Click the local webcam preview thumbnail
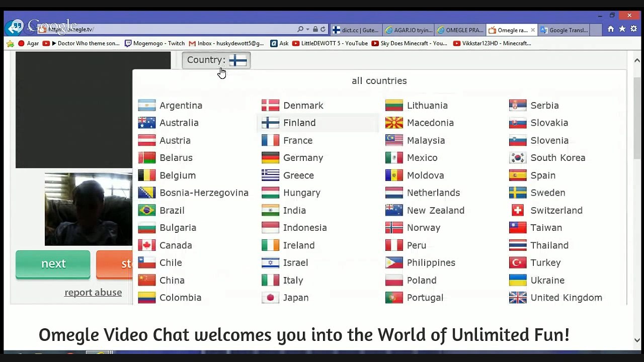 tap(89, 209)
